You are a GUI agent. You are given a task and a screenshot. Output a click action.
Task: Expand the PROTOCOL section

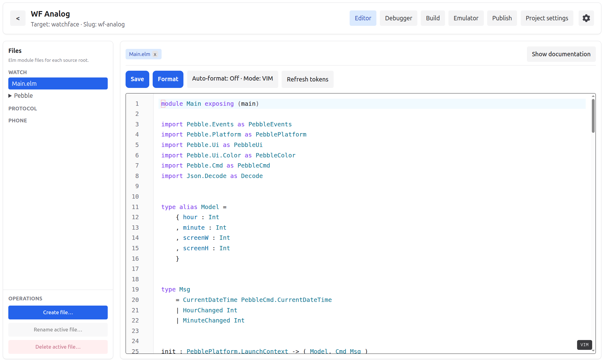click(22, 108)
